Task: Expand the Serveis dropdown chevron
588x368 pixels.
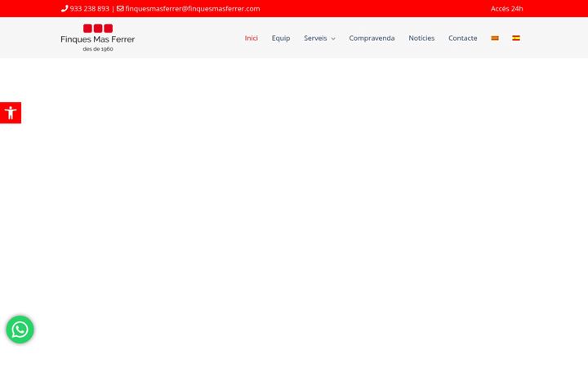Action: [x=333, y=38]
